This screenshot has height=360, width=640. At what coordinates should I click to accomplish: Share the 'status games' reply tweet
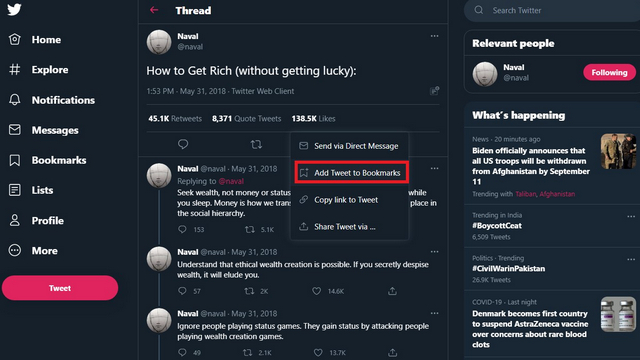click(392, 352)
